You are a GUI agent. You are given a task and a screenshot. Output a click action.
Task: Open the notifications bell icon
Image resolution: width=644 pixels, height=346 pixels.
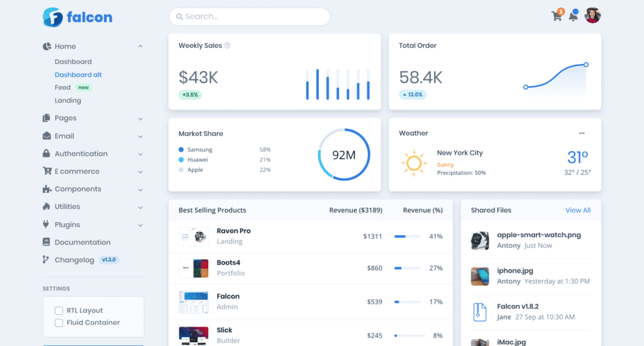[x=574, y=16]
